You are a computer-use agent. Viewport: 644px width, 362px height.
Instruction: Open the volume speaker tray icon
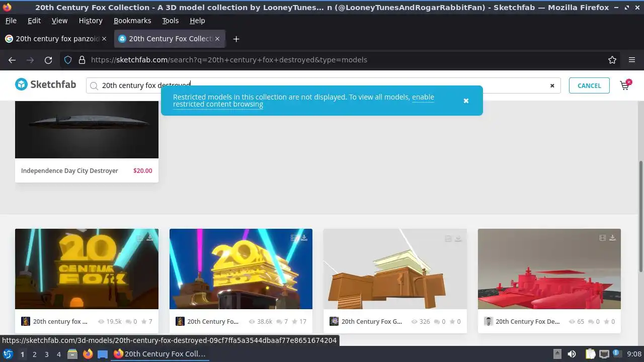[x=572, y=354]
